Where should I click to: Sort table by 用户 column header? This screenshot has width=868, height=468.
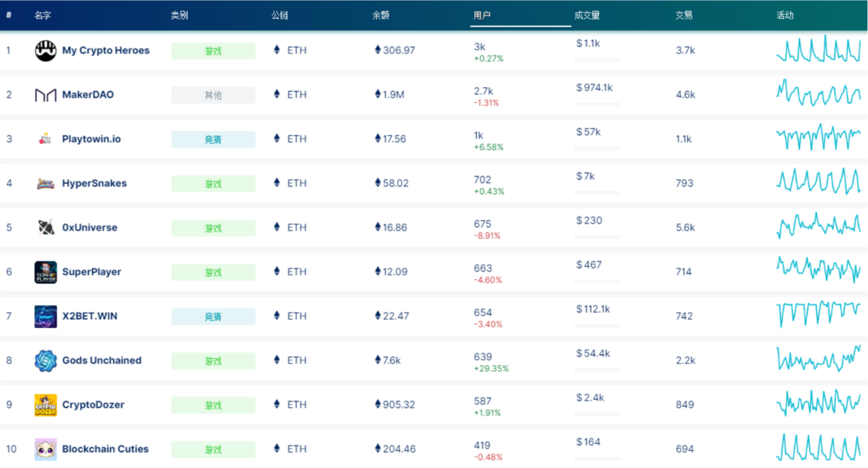(x=482, y=15)
